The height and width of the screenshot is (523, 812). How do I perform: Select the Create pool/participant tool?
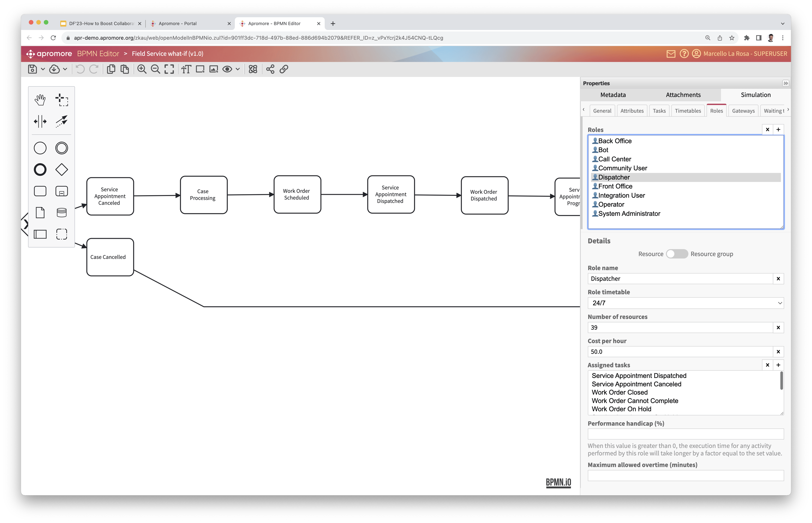(x=40, y=234)
